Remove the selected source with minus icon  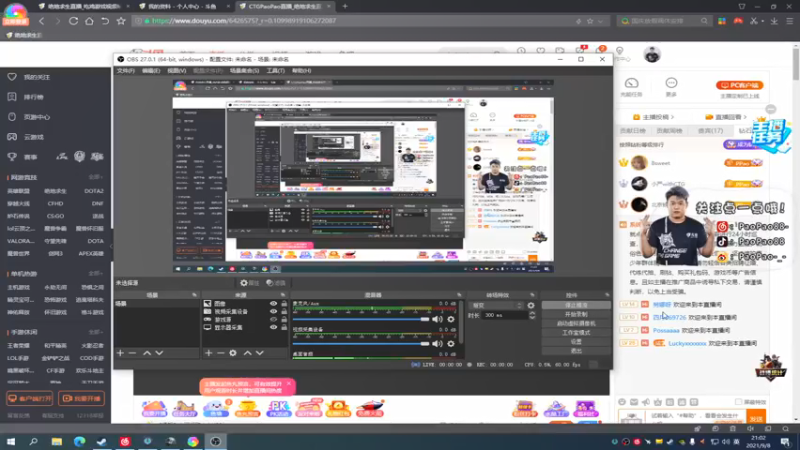click(220, 353)
